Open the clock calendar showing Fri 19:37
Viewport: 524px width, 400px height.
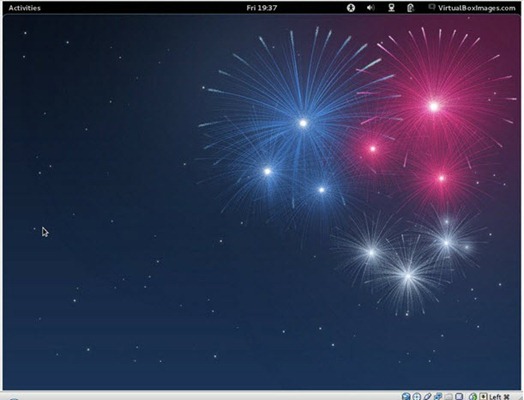[262, 8]
